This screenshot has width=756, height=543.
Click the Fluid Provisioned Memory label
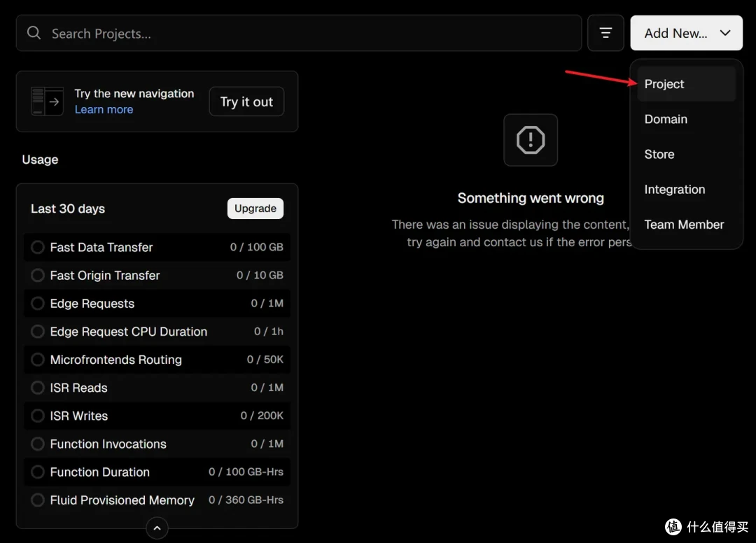tap(122, 500)
